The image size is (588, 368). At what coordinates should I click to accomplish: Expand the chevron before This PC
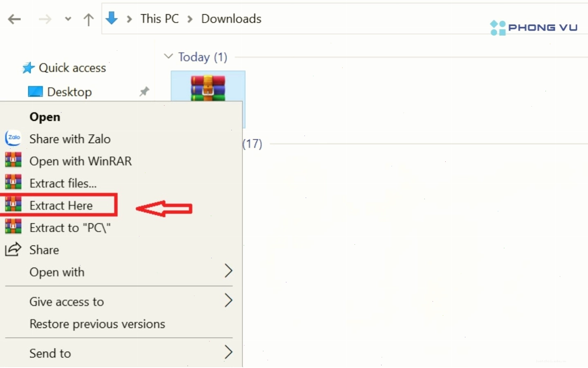(x=129, y=19)
